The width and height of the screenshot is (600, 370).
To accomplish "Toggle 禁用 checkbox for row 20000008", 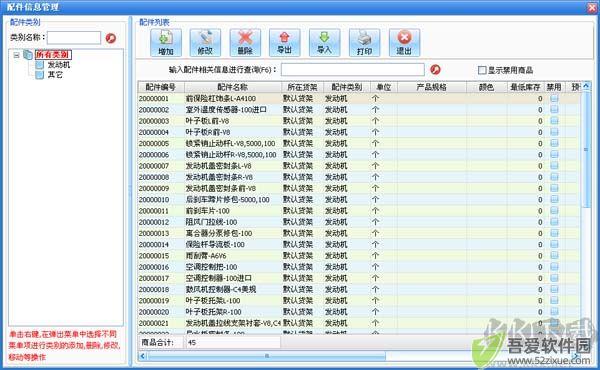I will point(554,177).
